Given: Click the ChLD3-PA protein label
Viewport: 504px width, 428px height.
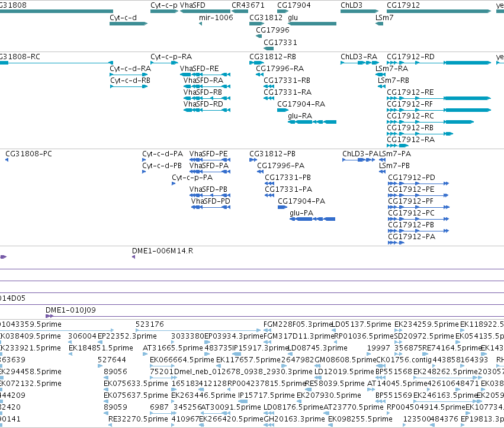Looking at the screenshot, I should [x=360, y=154].
